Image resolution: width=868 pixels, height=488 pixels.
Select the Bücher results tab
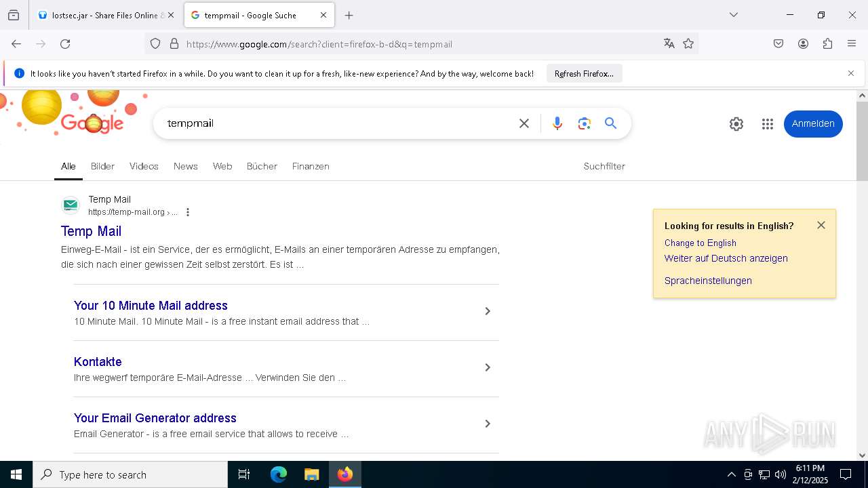pyautogui.click(x=262, y=166)
